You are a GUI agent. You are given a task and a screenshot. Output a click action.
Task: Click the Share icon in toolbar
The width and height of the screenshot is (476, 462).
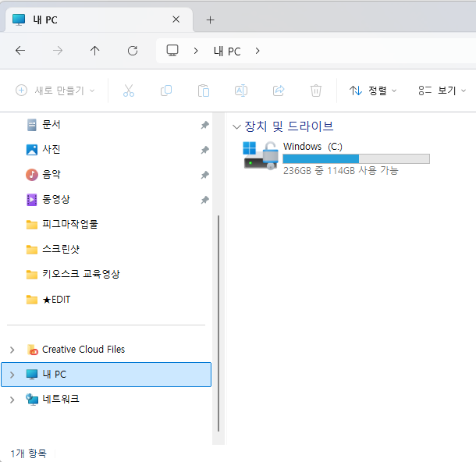click(x=279, y=91)
